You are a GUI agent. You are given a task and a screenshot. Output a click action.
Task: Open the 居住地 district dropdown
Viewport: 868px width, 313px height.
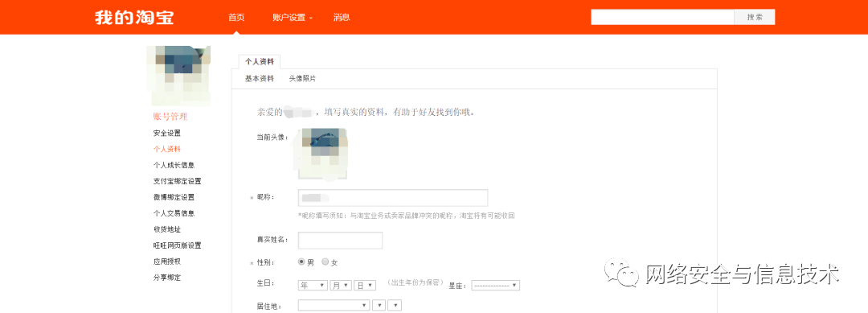[x=395, y=305]
